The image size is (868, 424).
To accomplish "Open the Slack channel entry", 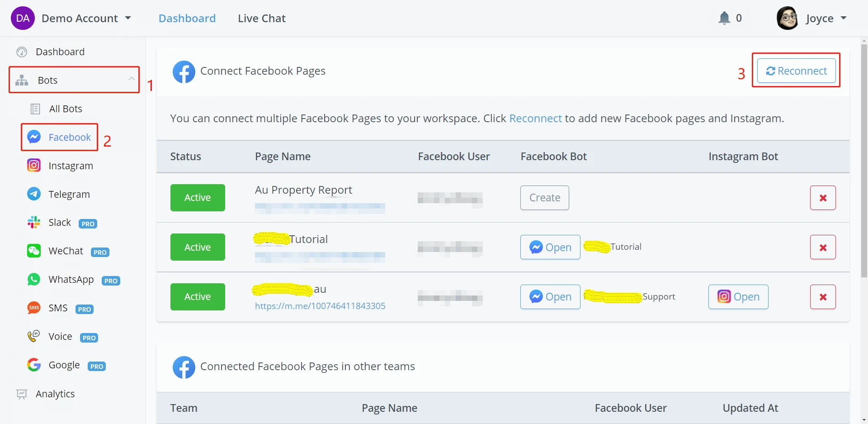I will point(60,223).
